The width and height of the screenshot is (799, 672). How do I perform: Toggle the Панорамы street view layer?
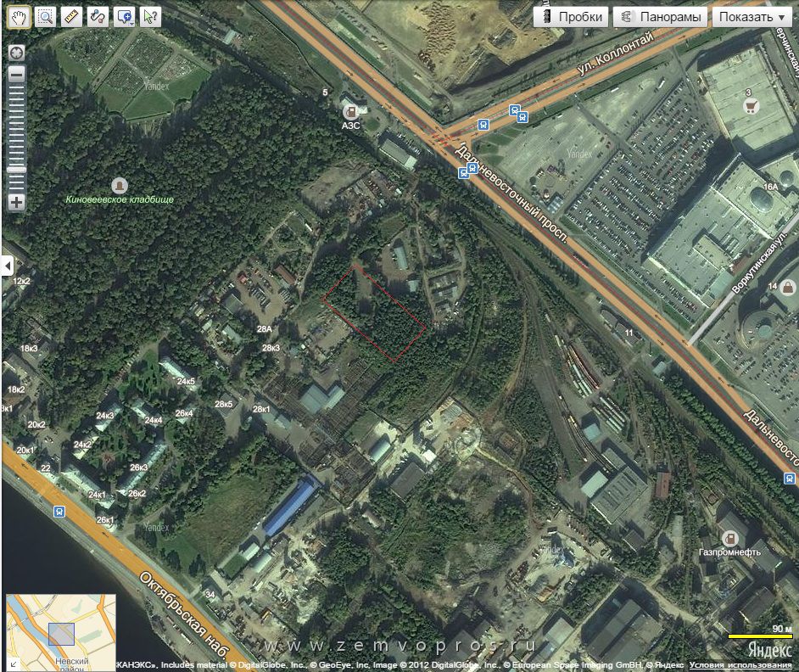[x=661, y=17]
